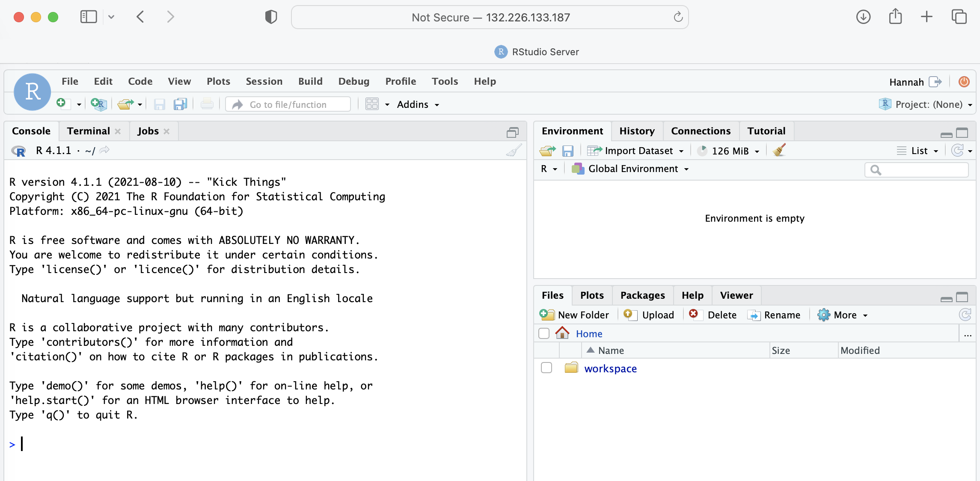Select the Environment tab
Viewport: 980px width, 481px height.
(x=572, y=131)
